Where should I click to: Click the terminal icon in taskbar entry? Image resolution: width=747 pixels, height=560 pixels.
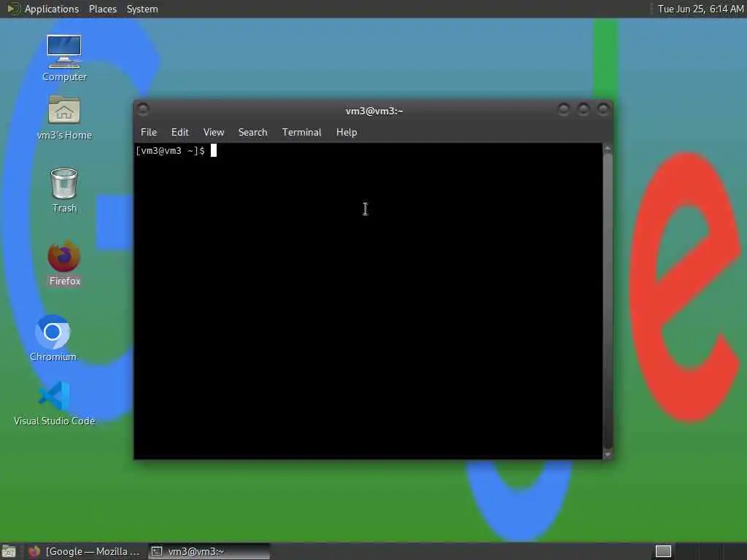[157, 551]
